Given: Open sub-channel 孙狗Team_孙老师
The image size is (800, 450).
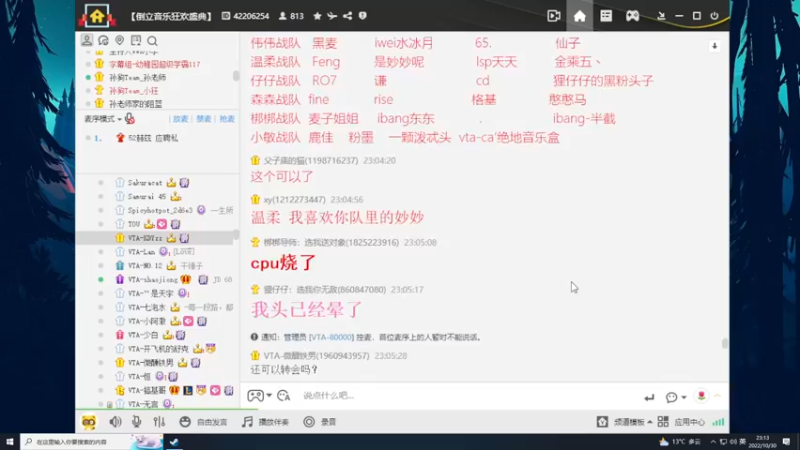Looking at the screenshot, I should pos(137,78).
